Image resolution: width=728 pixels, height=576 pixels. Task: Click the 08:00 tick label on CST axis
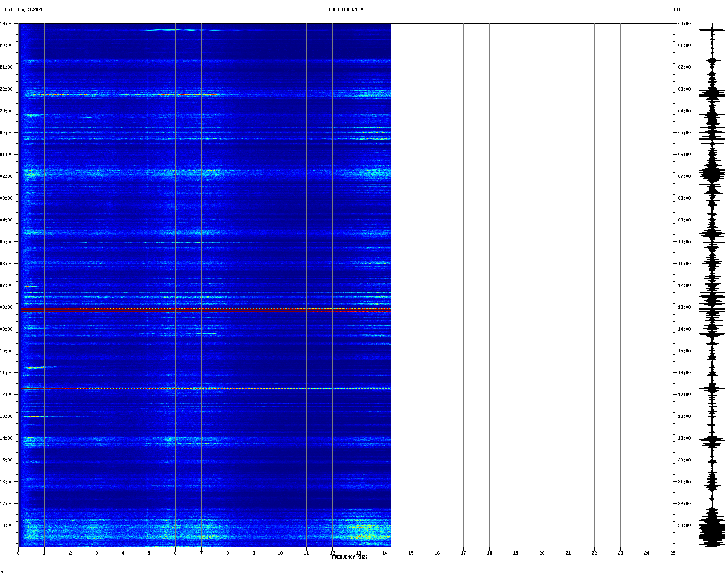(x=6, y=307)
